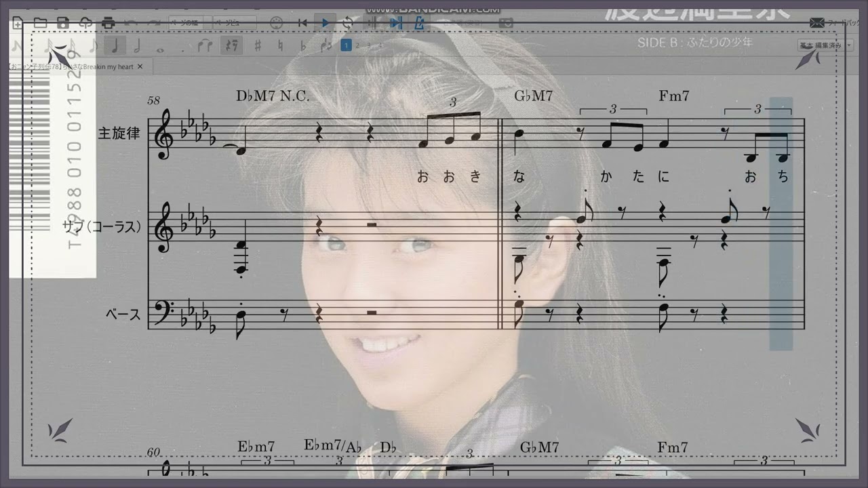Select the bass clef on ベース staff
The height and width of the screenshot is (488, 868).
tap(164, 313)
